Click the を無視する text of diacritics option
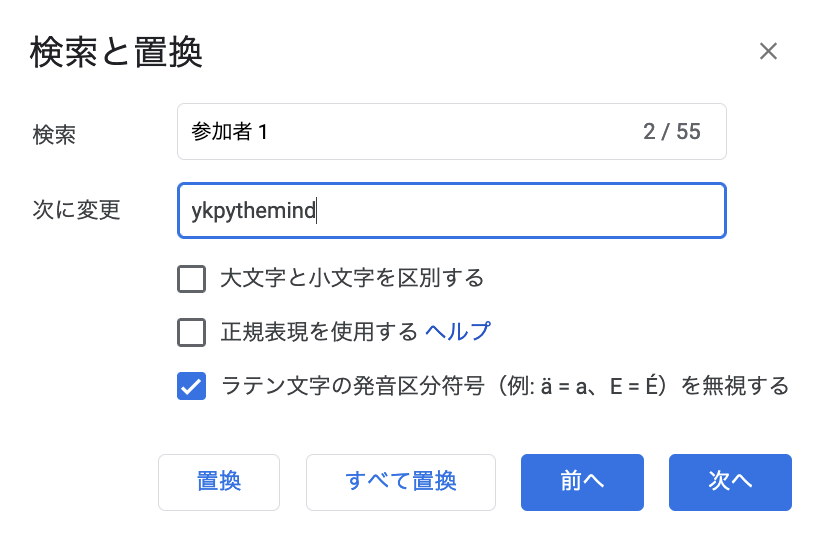 point(735,386)
